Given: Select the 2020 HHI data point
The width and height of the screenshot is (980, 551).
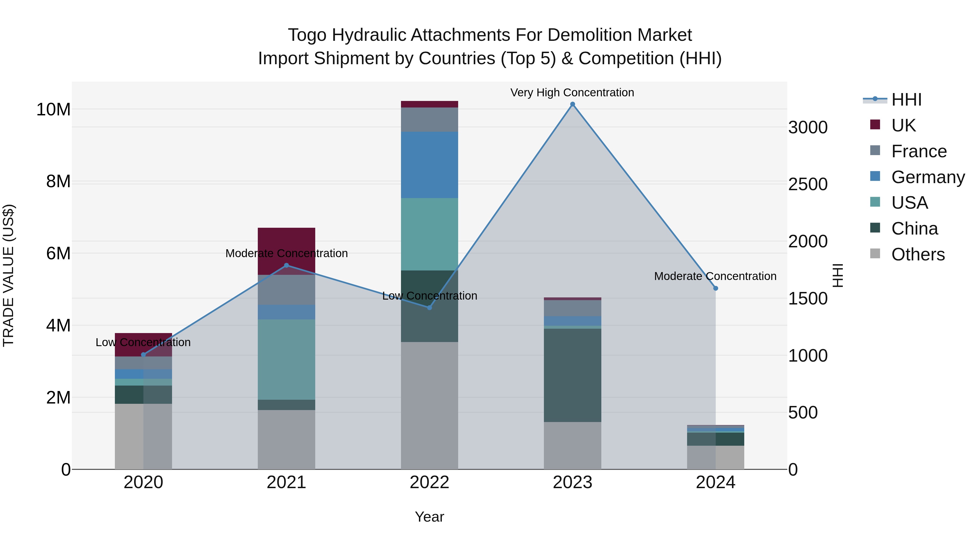Looking at the screenshot, I should tap(143, 355).
